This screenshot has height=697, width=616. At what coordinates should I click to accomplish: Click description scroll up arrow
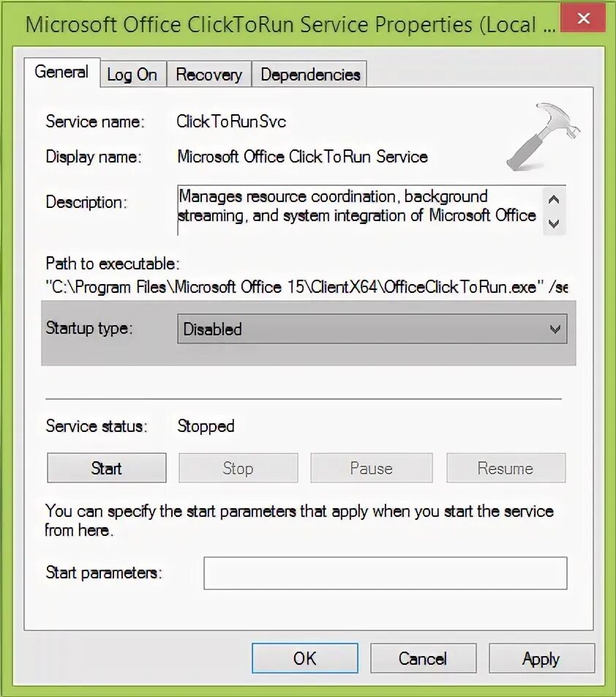tap(553, 200)
